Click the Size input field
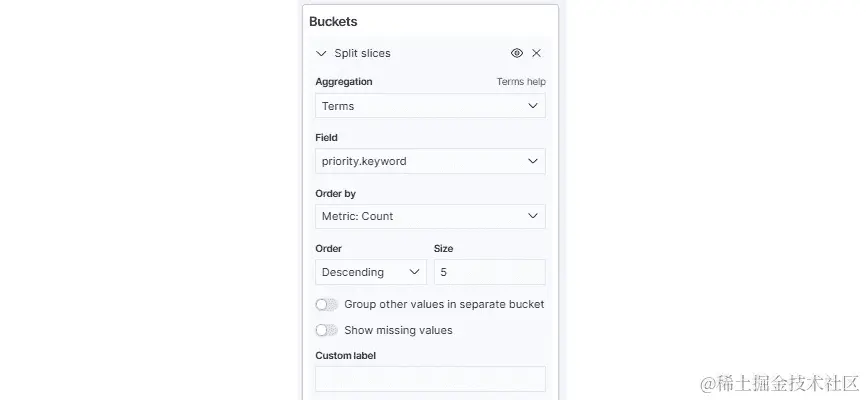The image size is (866, 400). [489, 272]
